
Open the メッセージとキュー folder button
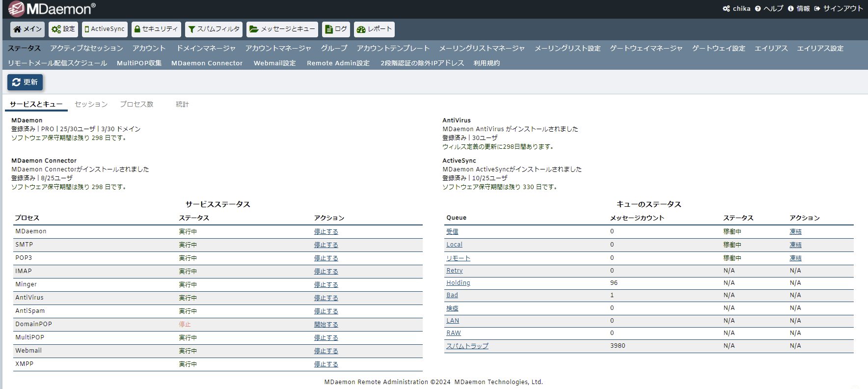point(282,29)
